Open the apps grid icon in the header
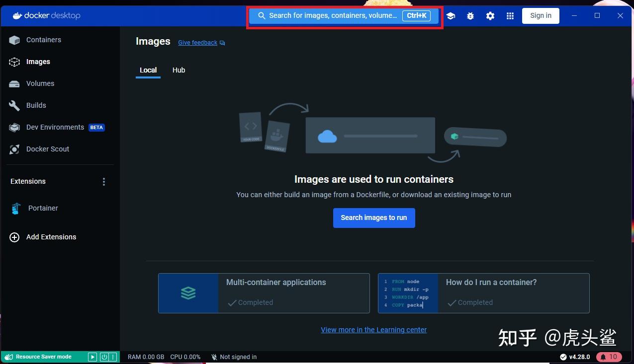Viewport: 634px width, 364px height. tap(510, 16)
